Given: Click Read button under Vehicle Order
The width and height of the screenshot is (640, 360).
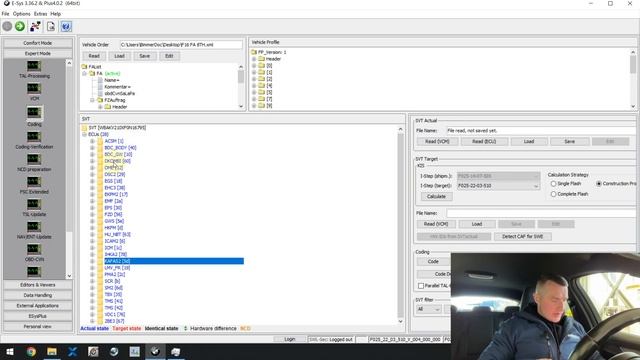Looking at the screenshot, I should [x=94, y=56].
